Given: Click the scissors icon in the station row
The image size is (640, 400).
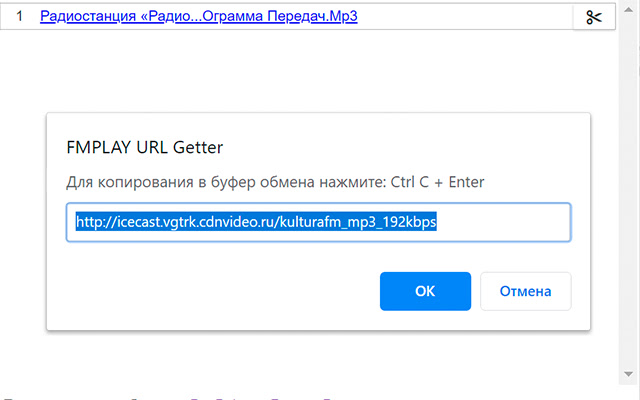Looking at the screenshot, I should point(594,17).
